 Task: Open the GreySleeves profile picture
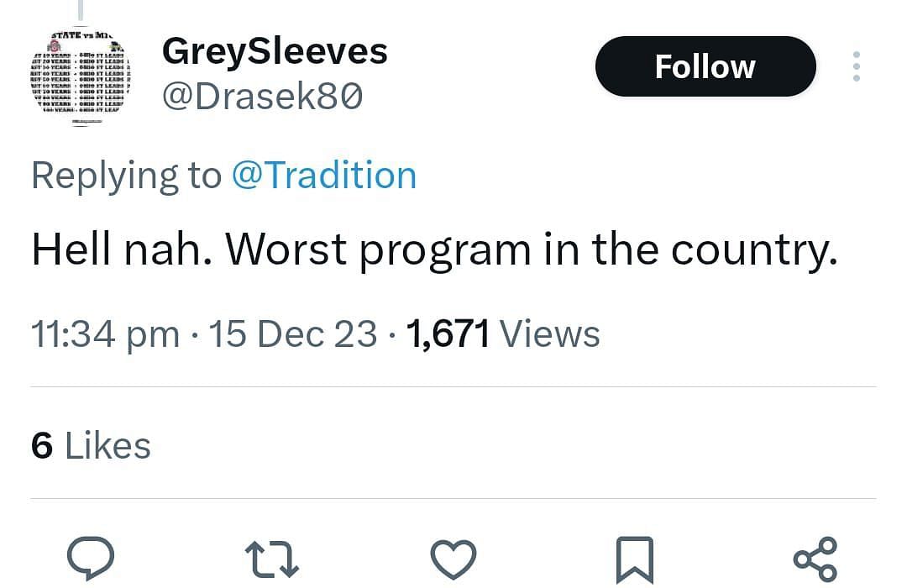pyautogui.click(x=77, y=79)
